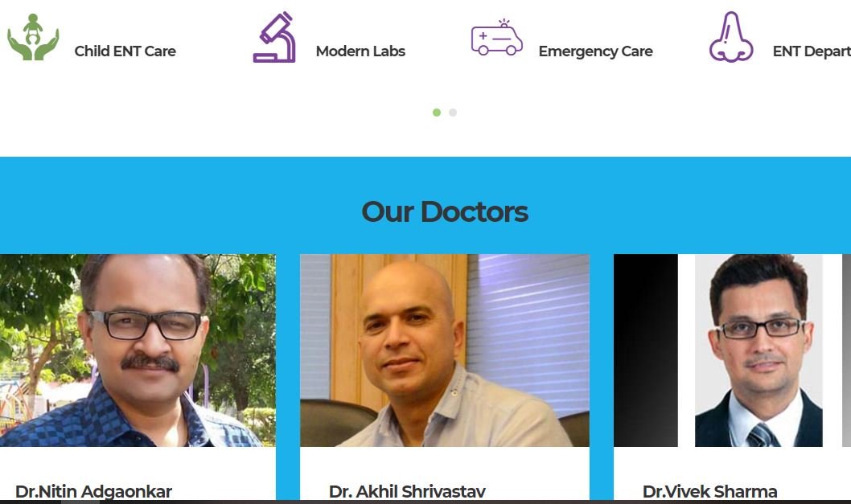
Task: Click Dr. Vivek Sharma's portrait photo
Action: click(x=758, y=350)
